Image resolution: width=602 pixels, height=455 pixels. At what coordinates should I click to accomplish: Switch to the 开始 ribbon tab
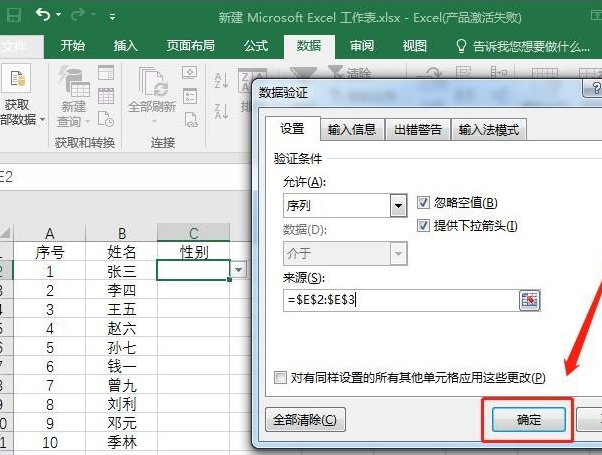(x=72, y=46)
